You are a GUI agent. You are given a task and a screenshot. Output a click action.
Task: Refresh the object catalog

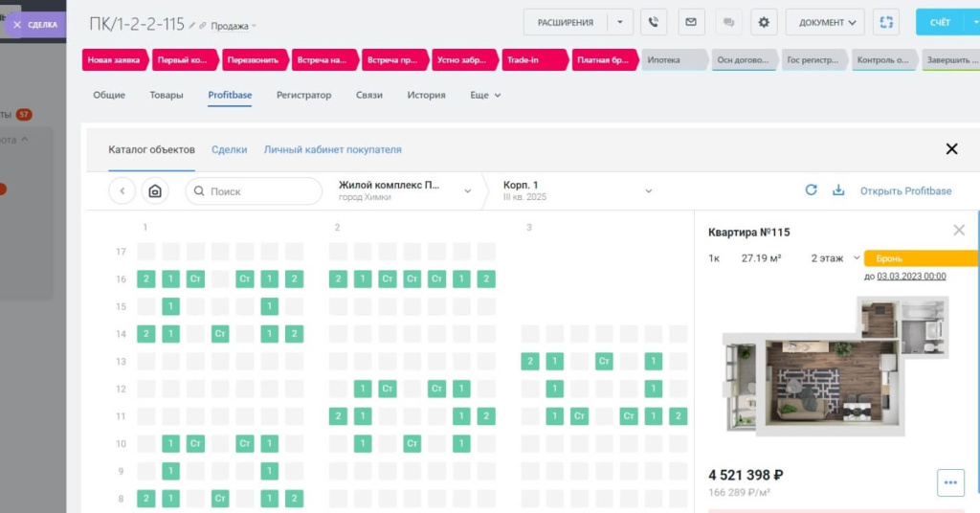coord(811,190)
